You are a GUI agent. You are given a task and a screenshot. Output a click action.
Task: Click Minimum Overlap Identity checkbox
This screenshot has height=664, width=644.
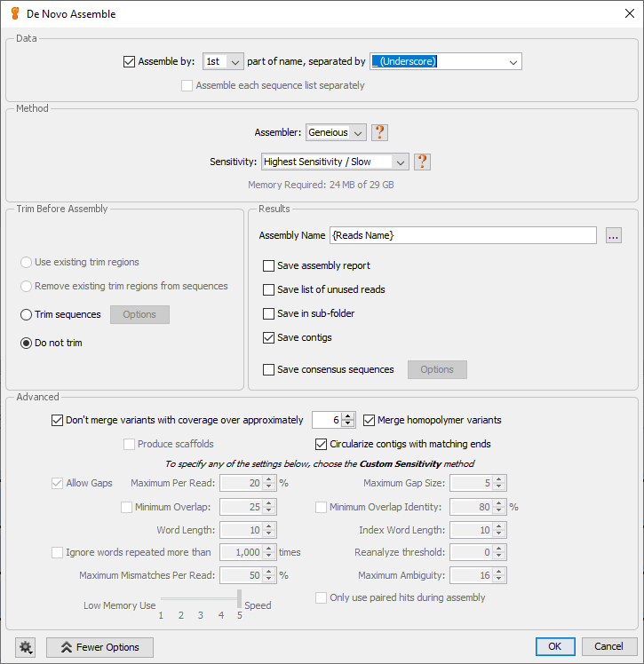click(x=322, y=507)
